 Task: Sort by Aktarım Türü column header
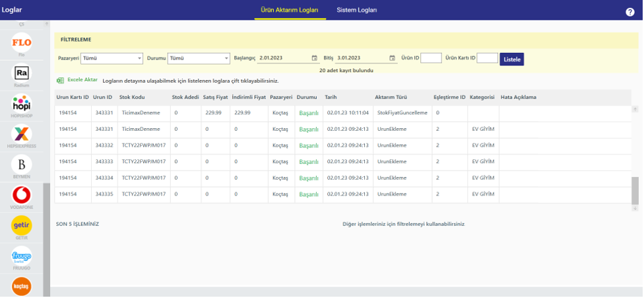(x=390, y=97)
